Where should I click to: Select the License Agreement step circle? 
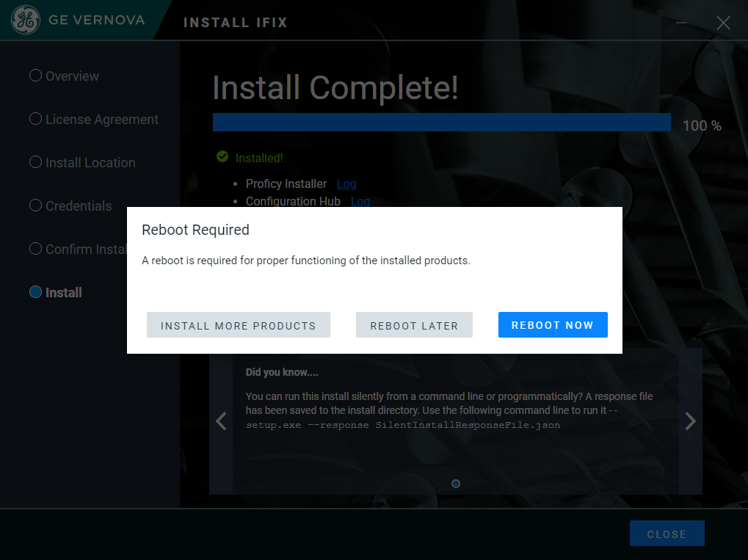(35, 119)
